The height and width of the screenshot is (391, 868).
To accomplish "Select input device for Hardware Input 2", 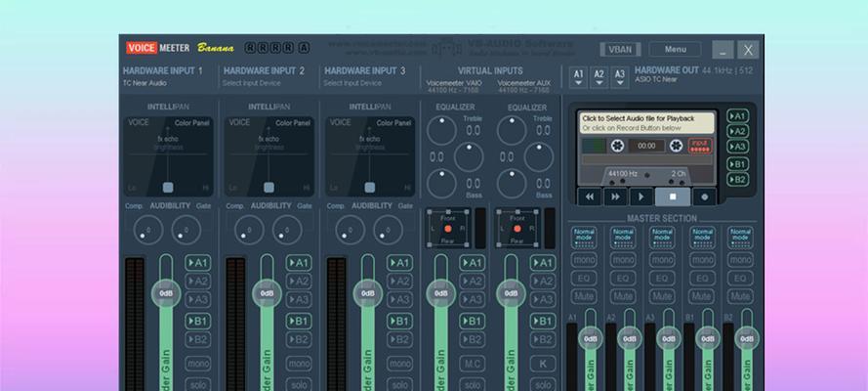I will pos(251,83).
